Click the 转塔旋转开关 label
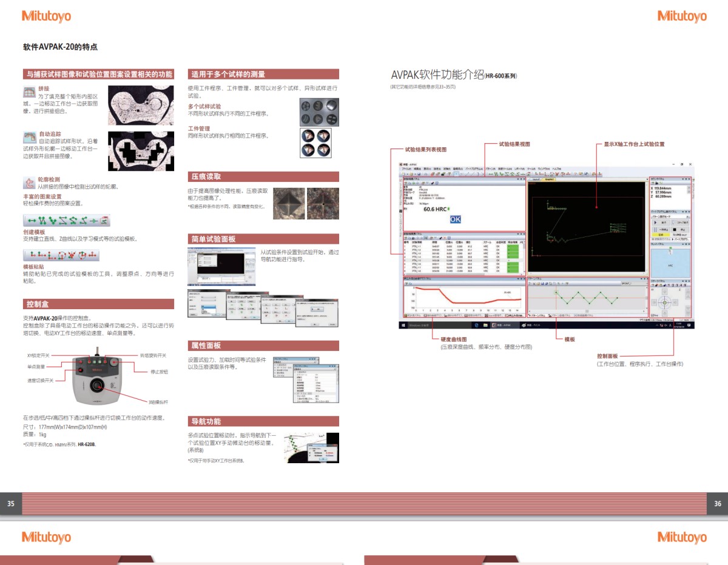Screen dimensions: 728x565 click(x=153, y=356)
